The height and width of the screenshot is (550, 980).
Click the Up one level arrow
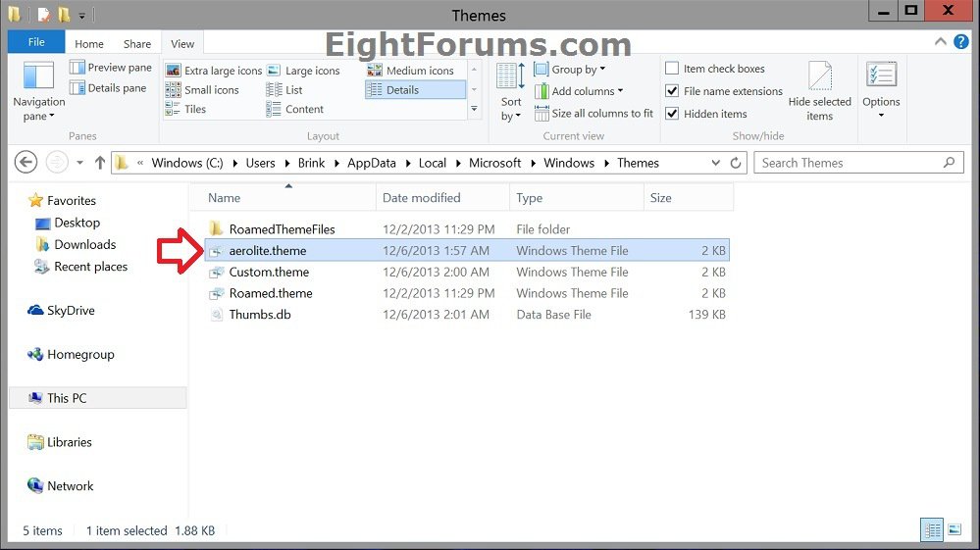[99, 163]
